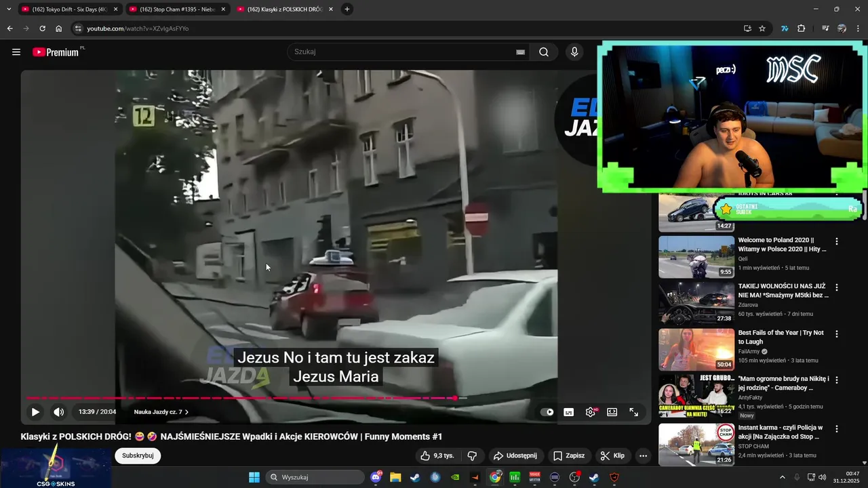Viewport: 868px width, 488px height.
Task: Open player settings gear
Action: 591,411
